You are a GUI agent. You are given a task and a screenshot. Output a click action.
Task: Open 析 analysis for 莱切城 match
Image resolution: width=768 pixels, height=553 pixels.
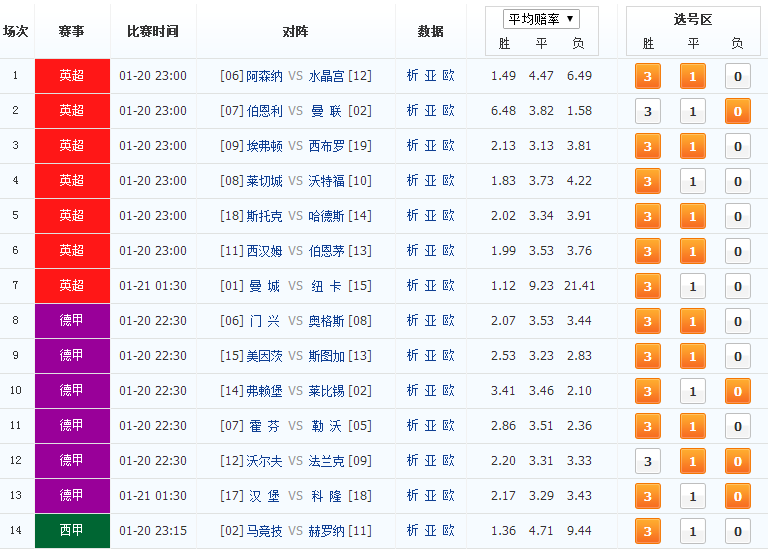(x=412, y=181)
